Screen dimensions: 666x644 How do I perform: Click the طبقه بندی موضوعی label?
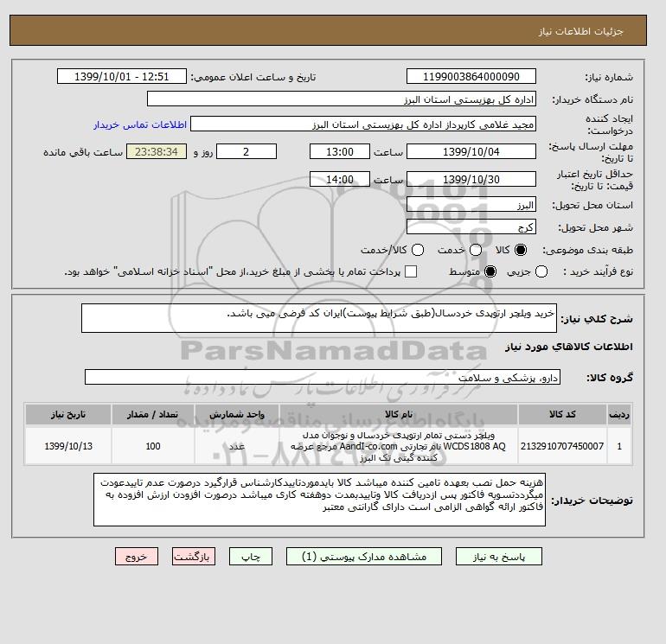(x=587, y=250)
